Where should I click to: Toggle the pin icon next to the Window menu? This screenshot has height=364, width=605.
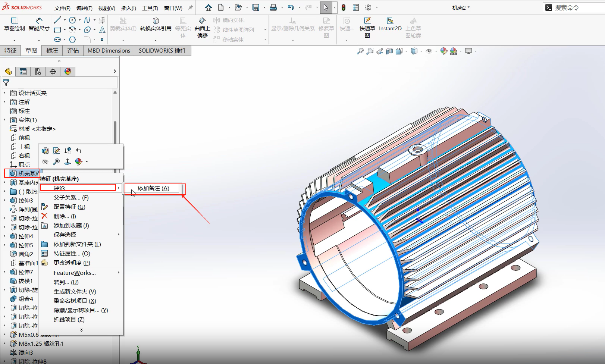[191, 7]
